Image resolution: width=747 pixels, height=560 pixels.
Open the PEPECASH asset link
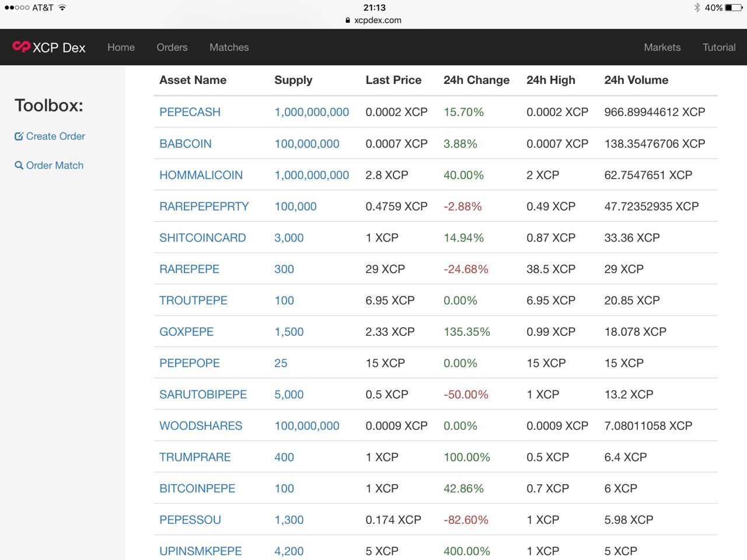[190, 112]
